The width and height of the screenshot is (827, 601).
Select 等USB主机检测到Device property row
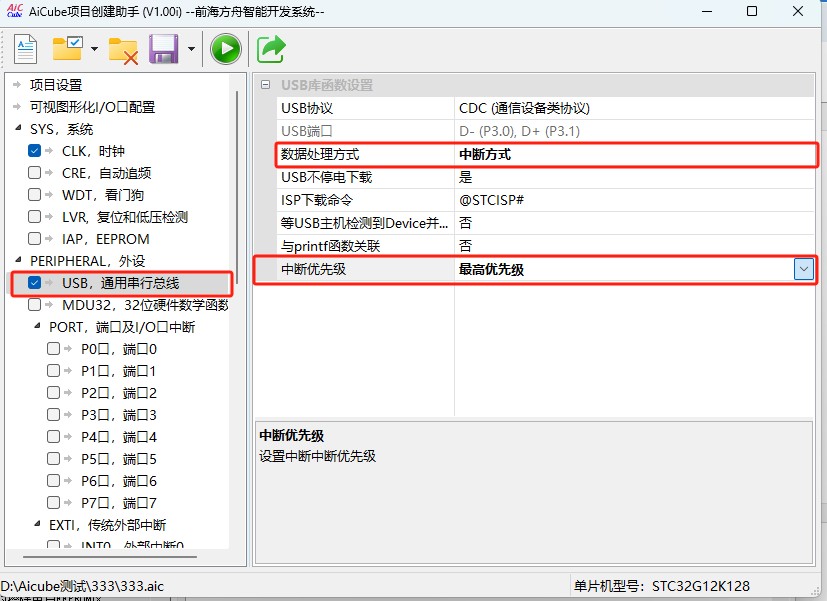tap(545, 223)
